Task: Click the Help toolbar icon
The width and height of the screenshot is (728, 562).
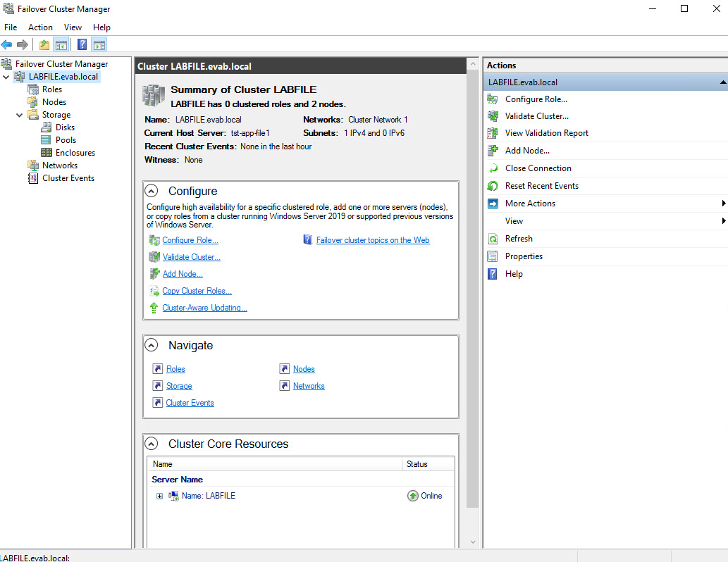Action: click(x=82, y=45)
